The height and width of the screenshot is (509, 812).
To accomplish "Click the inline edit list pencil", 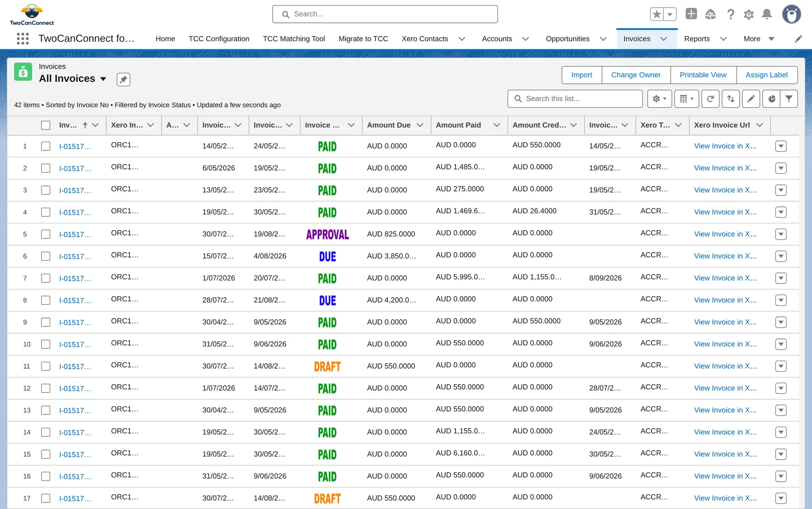I will tap(751, 99).
